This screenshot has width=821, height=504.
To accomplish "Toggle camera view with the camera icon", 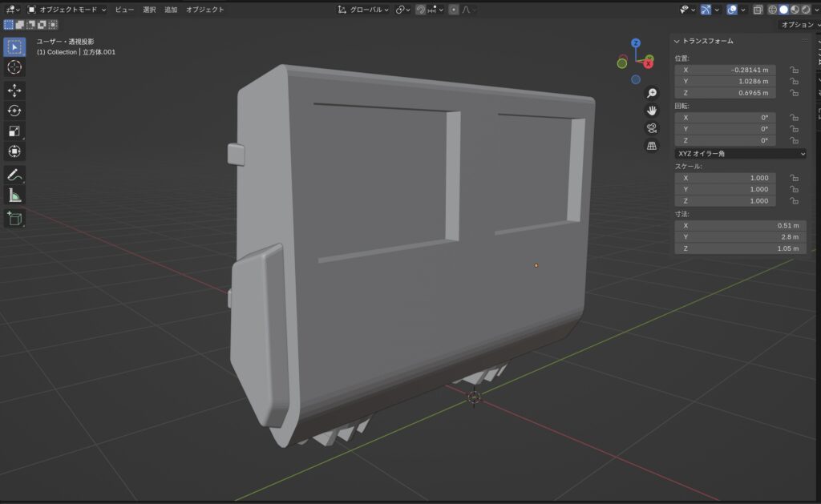I will point(652,128).
